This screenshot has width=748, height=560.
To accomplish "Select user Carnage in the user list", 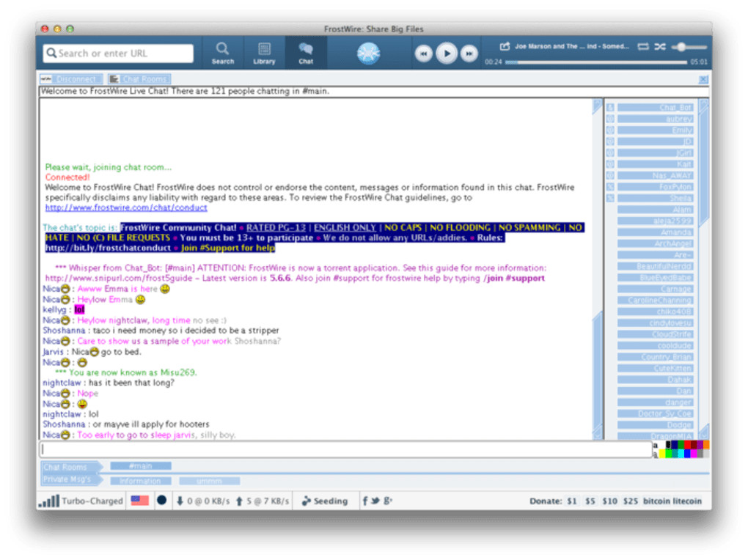I will (655, 289).
